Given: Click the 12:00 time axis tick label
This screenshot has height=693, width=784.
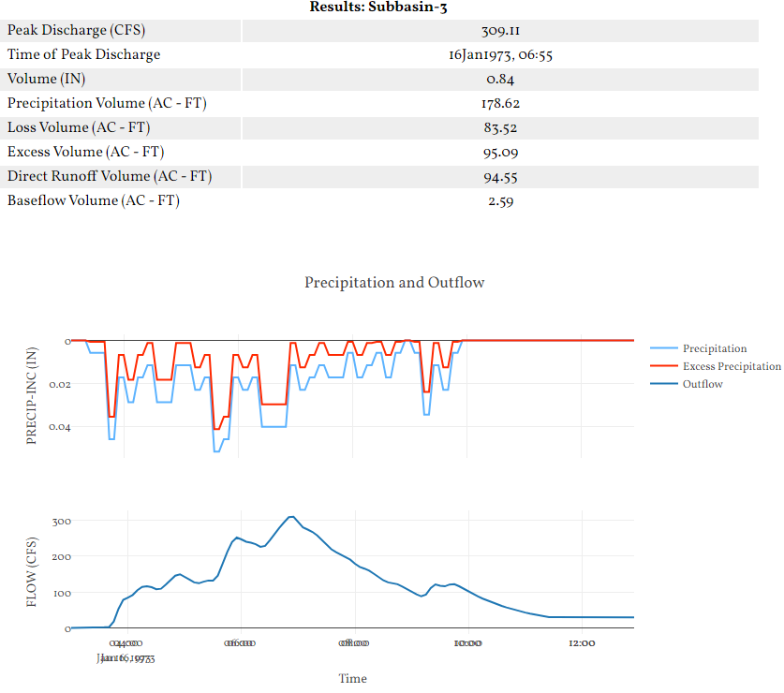Looking at the screenshot, I should pos(582,643).
